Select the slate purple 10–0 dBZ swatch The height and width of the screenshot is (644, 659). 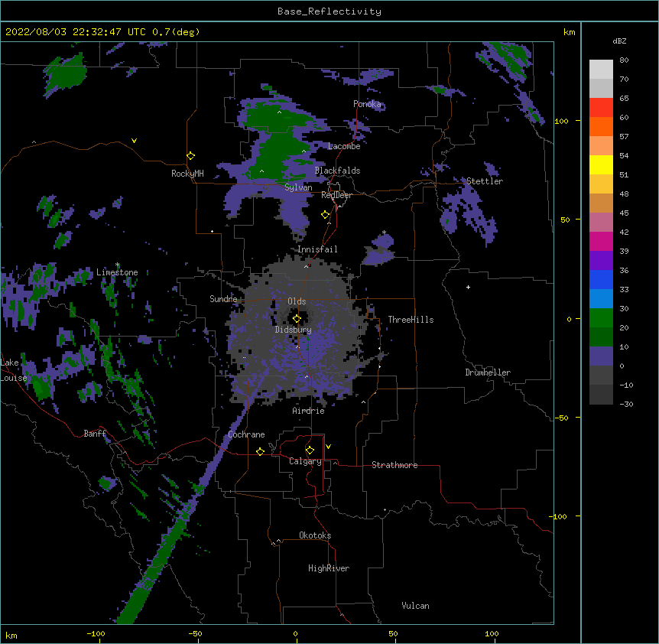(601, 356)
